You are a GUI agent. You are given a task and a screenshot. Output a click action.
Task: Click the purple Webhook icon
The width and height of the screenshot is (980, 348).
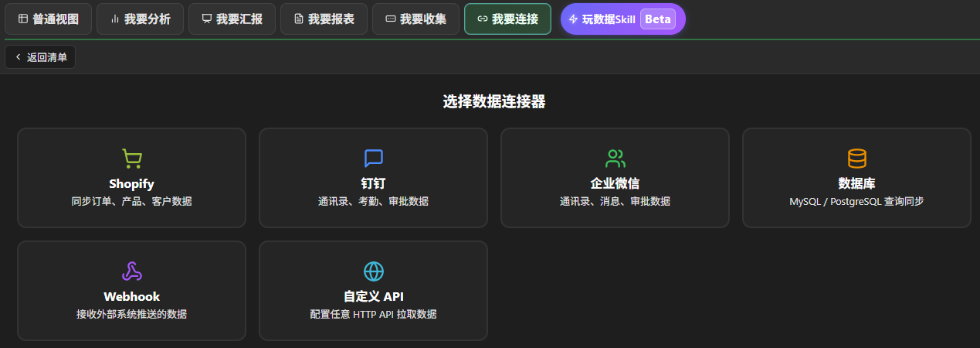131,271
